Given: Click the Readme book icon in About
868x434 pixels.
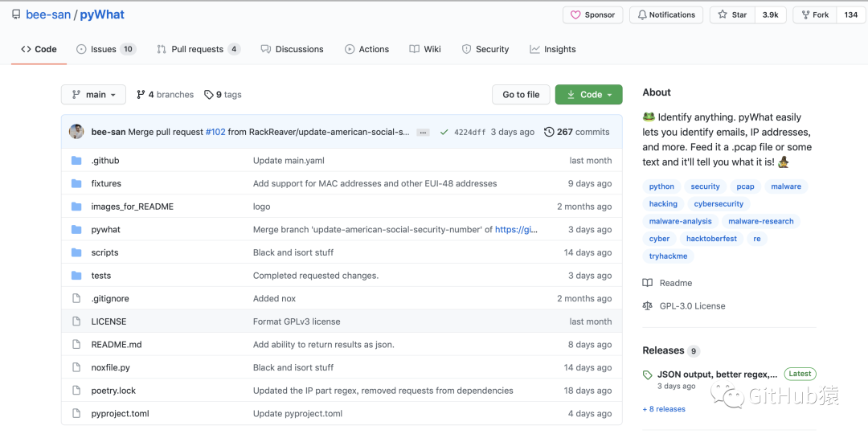Looking at the screenshot, I should 647,283.
